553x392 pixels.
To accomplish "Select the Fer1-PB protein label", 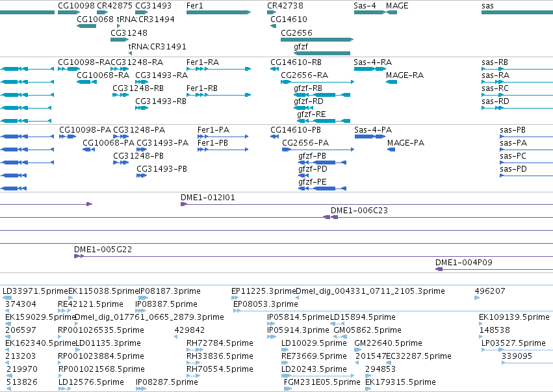I will 212,143.
